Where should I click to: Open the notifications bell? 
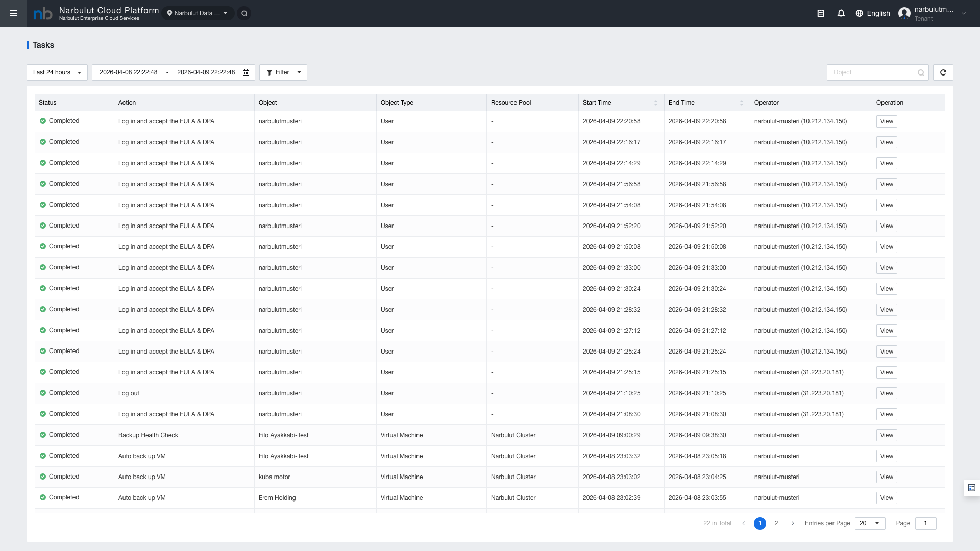(x=841, y=13)
